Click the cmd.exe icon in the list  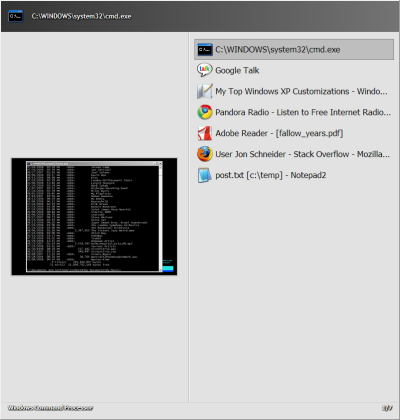point(204,50)
